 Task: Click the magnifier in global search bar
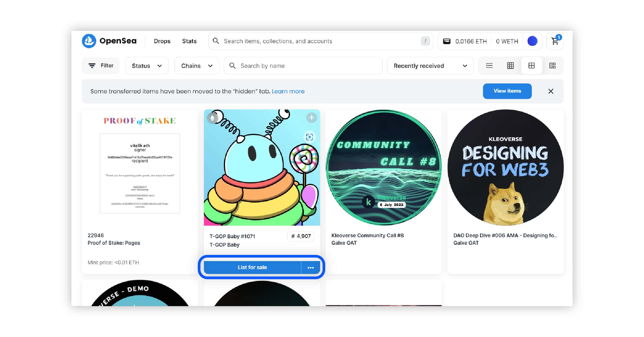click(216, 41)
